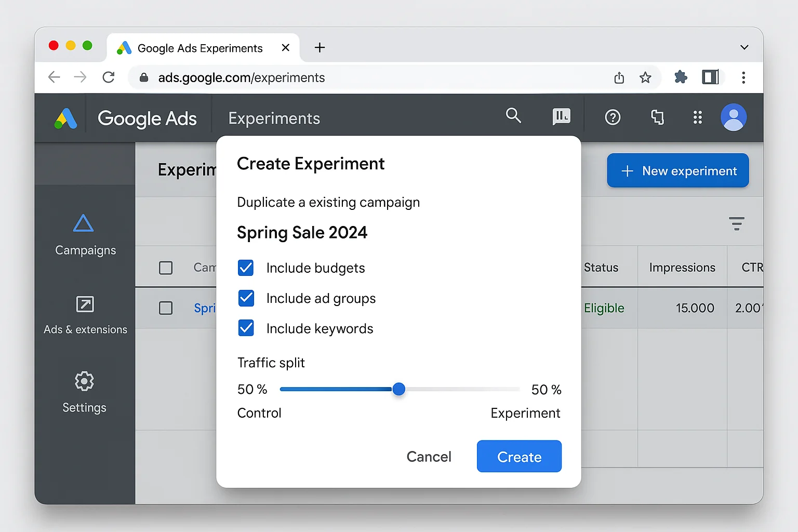Click the Create button
Image resolution: width=798 pixels, height=532 pixels.
coord(518,456)
